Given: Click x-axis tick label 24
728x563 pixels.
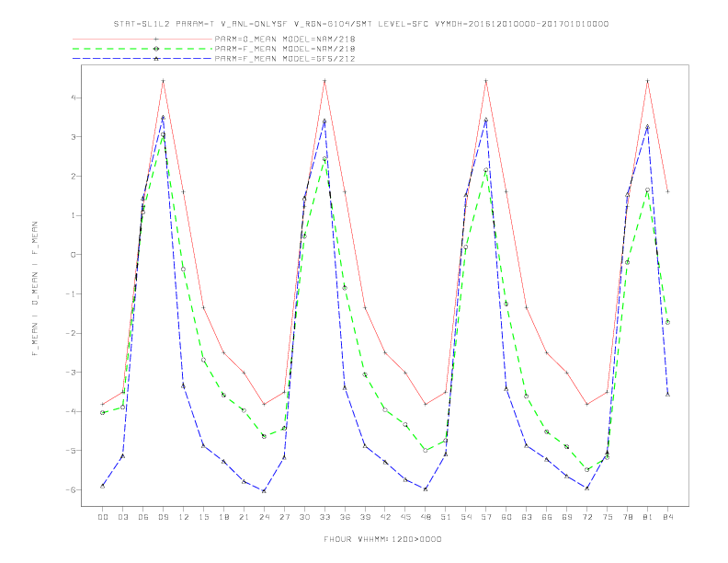Looking at the screenshot, I should pos(264,517).
